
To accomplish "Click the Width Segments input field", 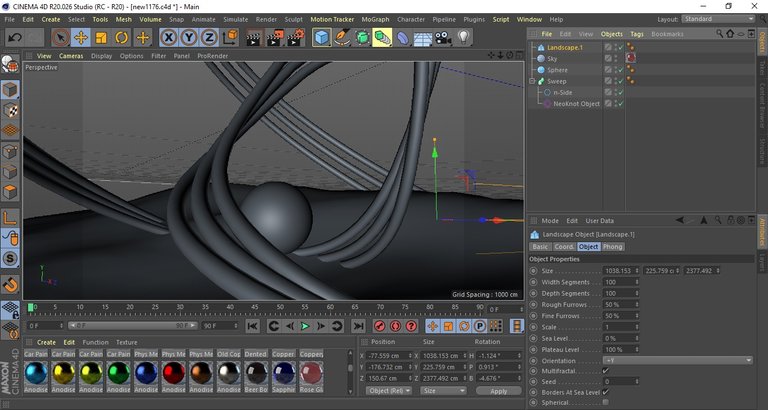I will click(x=616, y=282).
